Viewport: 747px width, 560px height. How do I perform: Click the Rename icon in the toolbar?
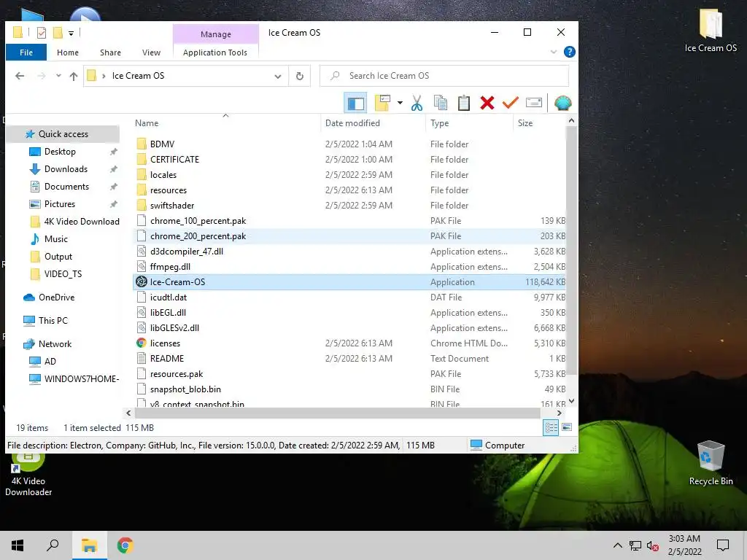click(533, 103)
